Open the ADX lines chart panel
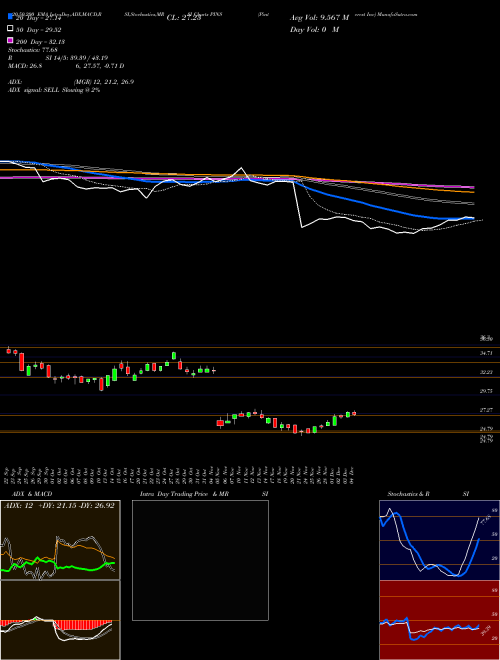The width and height of the screenshot is (500, 660). pos(60,540)
